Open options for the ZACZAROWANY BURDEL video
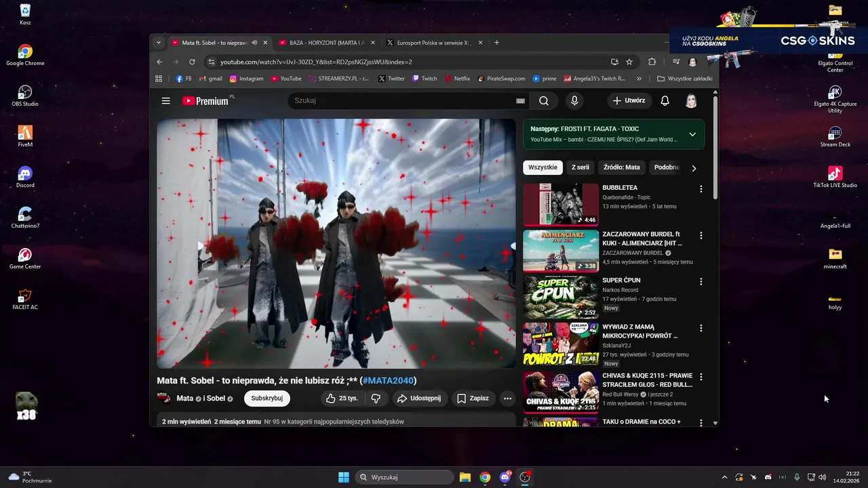The width and height of the screenshot is (868, 488). coord(701,236)
